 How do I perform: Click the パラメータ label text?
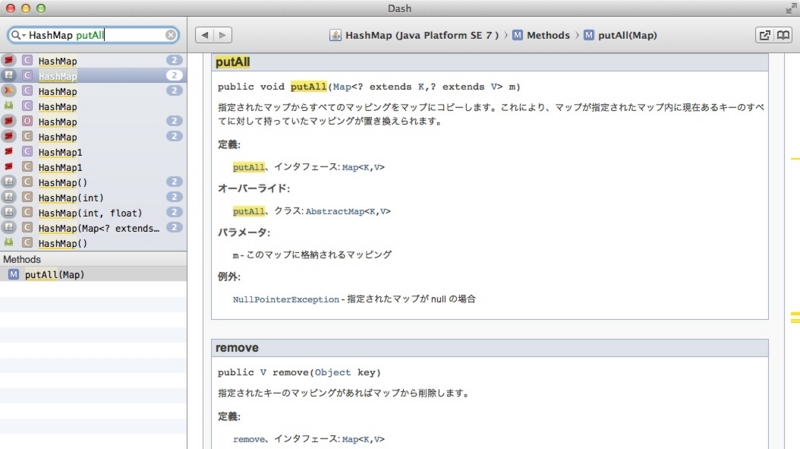(x=244, y=232)
